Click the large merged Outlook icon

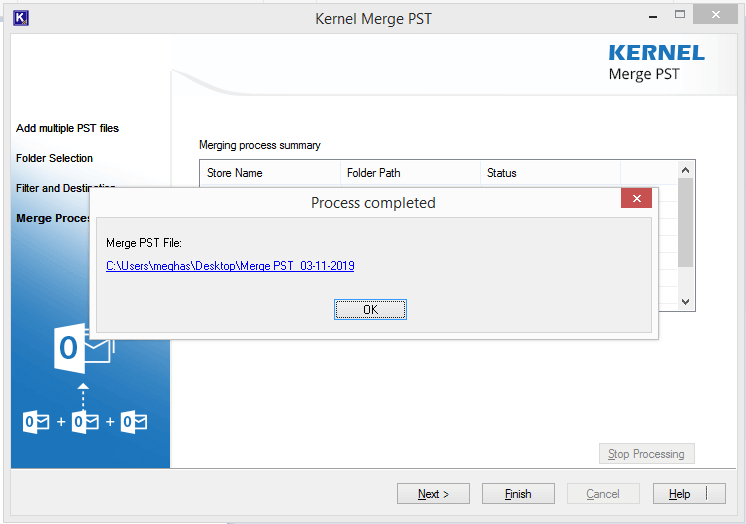[84, 348]
